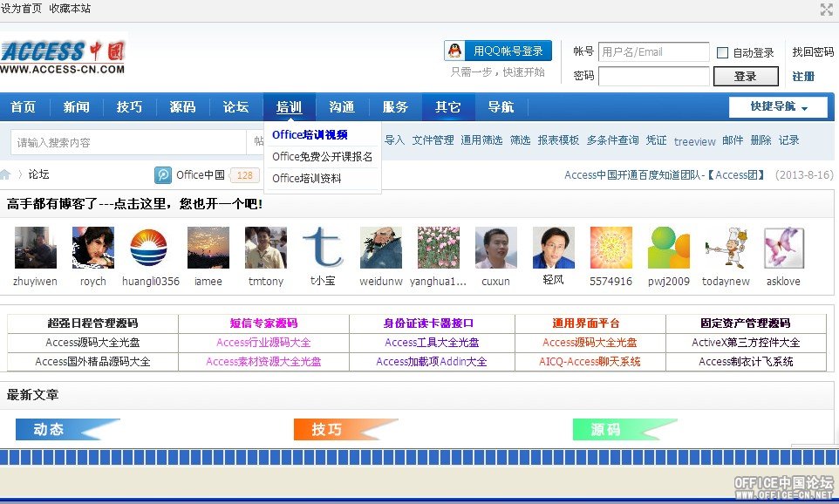Click the 收藏本站 link
839x504 pixels.
pos(70,9)
